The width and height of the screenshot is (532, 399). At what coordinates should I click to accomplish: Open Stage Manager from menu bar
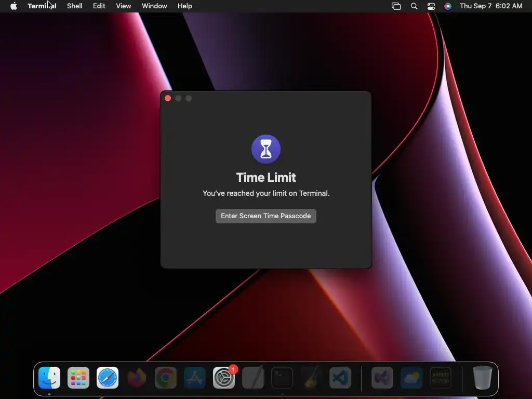click(x=396, y=6)
